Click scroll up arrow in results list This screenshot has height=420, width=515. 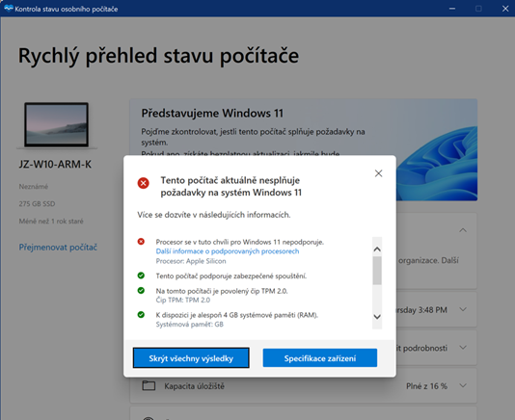[x=377, y=249]
